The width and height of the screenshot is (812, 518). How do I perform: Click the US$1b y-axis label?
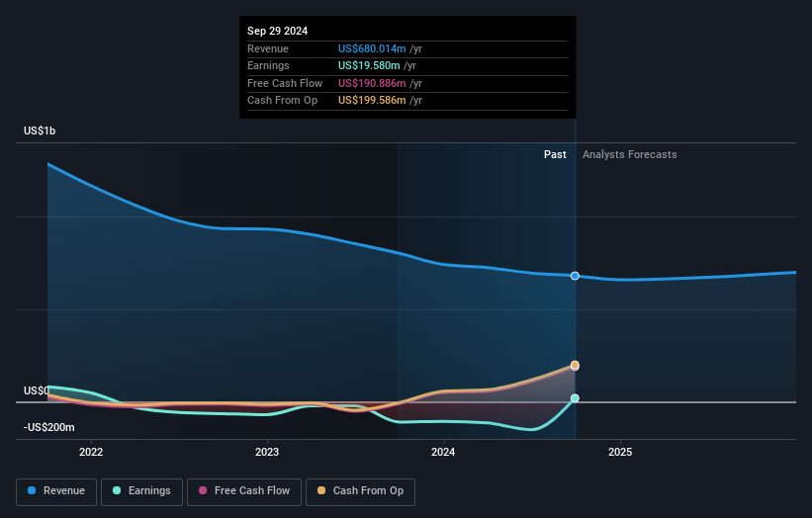[x=40, y=130]
